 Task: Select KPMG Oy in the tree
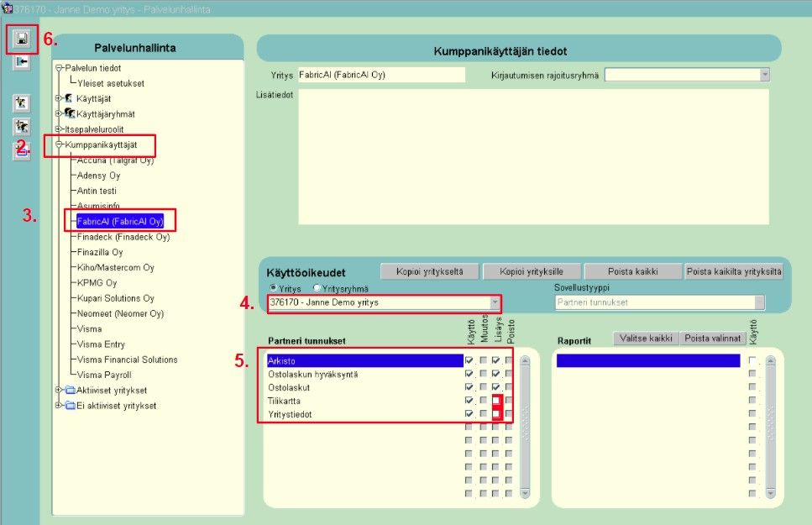pyautogui.click(x=97, y=282)
